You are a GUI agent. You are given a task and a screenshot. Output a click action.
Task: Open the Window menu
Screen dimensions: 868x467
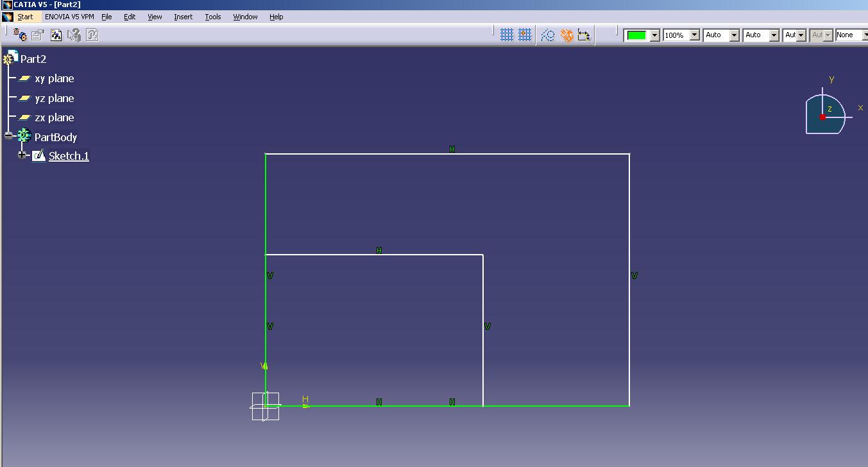[245, 17]
